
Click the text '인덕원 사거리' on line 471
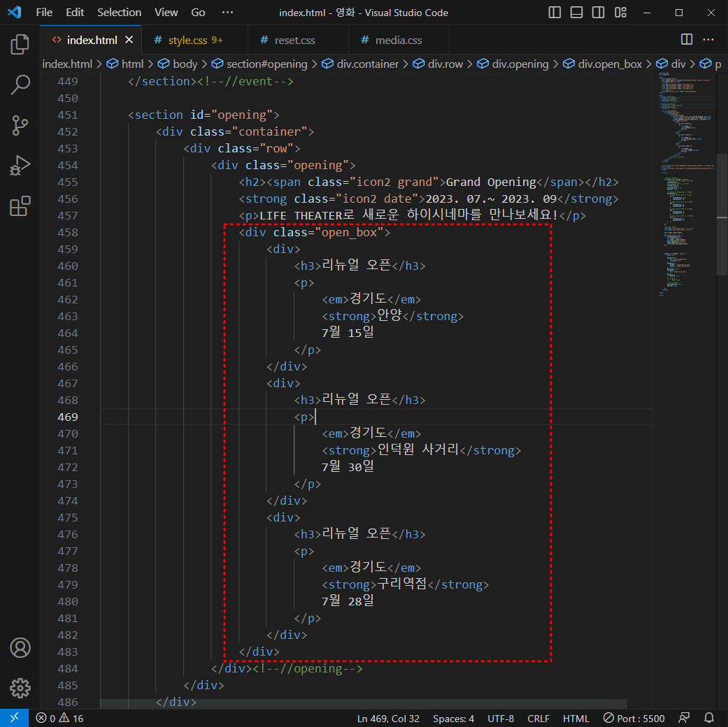coord(418,449)
